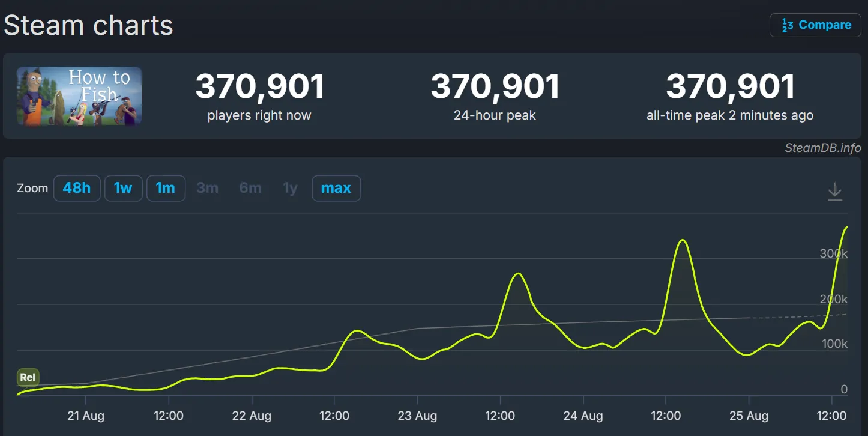The width and height of the screenshot is (868, 436).
Task: Open the How to Fish game thumbnail
Action: click(79, 96)
